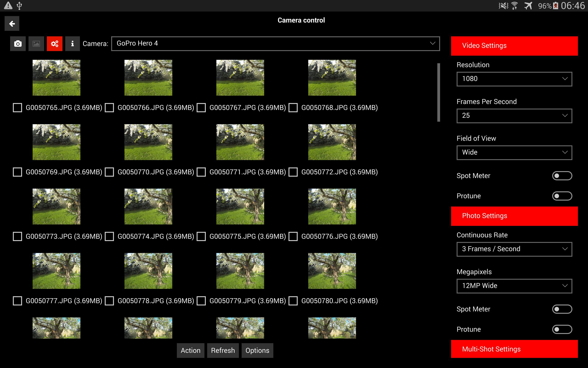Check the box for G0050766.JPG
Viewport: 588px width, 368px height.
[x=109, y=108]
